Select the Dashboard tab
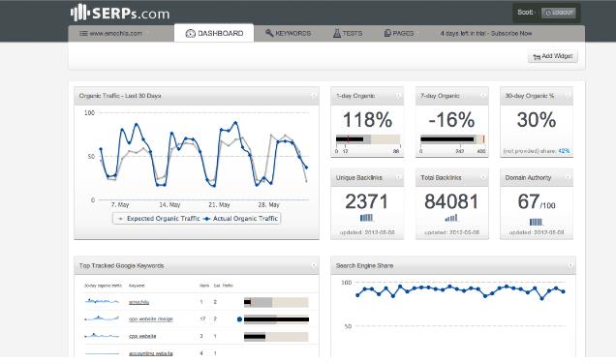Screen dimensions: 616x364 click(x=214, y=33)
